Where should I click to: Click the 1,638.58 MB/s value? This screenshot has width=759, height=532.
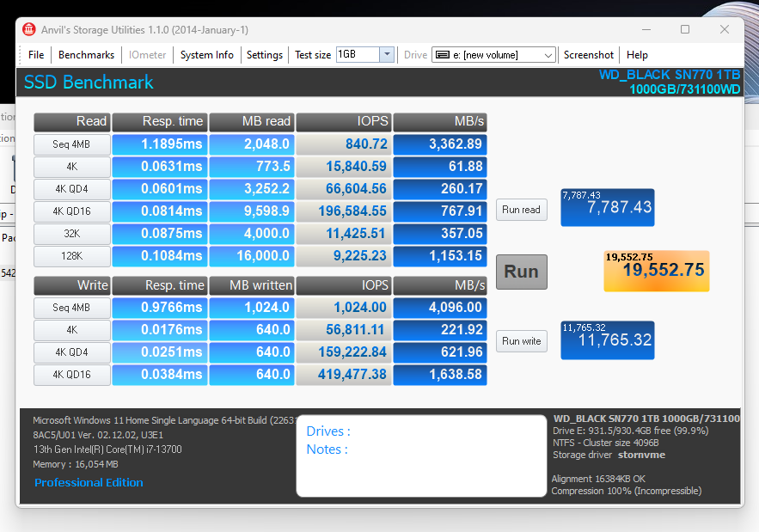point(440,374)
